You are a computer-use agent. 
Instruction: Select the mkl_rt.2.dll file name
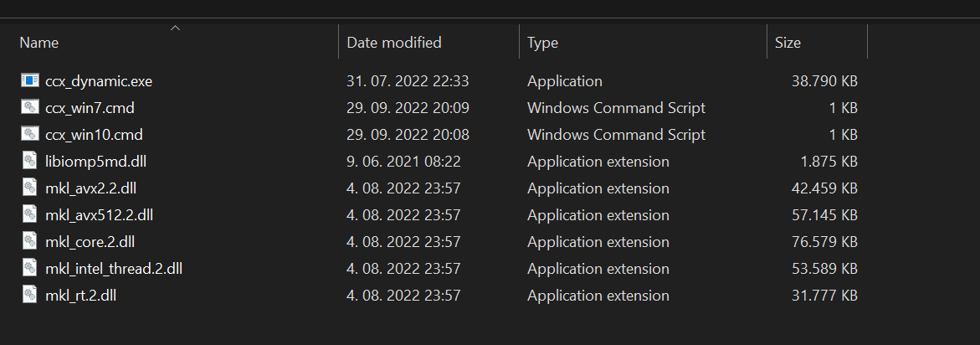(x=80, y=296)
